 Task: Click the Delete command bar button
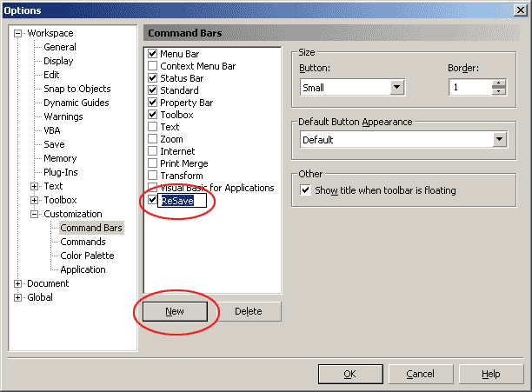click(249, 311)
